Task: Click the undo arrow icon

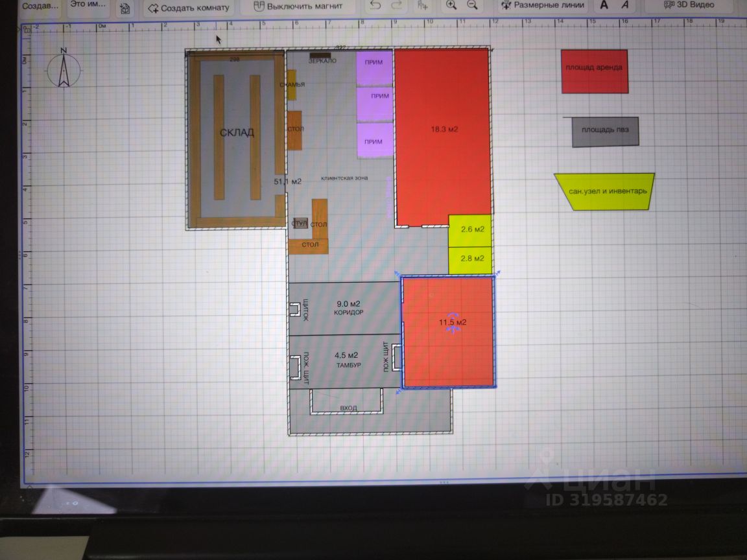Action: click(375, 5)
